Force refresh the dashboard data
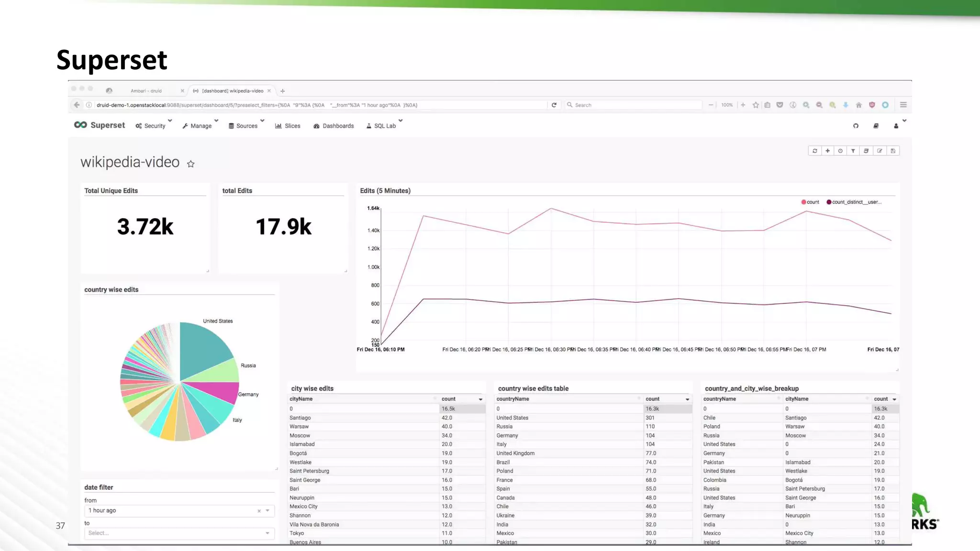 [814, 151]
